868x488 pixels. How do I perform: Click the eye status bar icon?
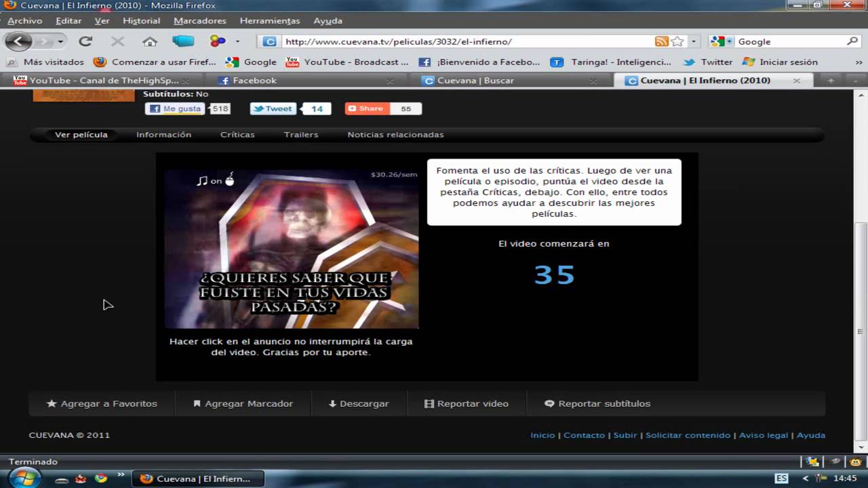(835, 462)
